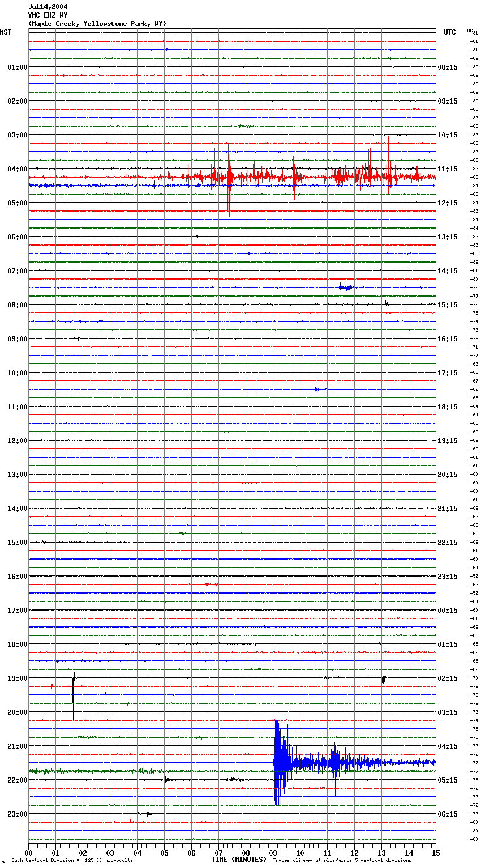Click the TIME (MINUTES) axis title
The height and width of the screenshot is (868, 481).
(239, 860)
